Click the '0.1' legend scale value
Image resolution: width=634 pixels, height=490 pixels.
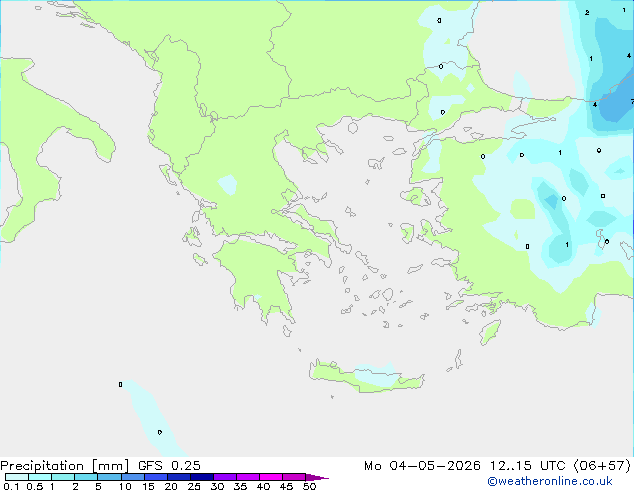pyautogui.click(x=11, y=486)
